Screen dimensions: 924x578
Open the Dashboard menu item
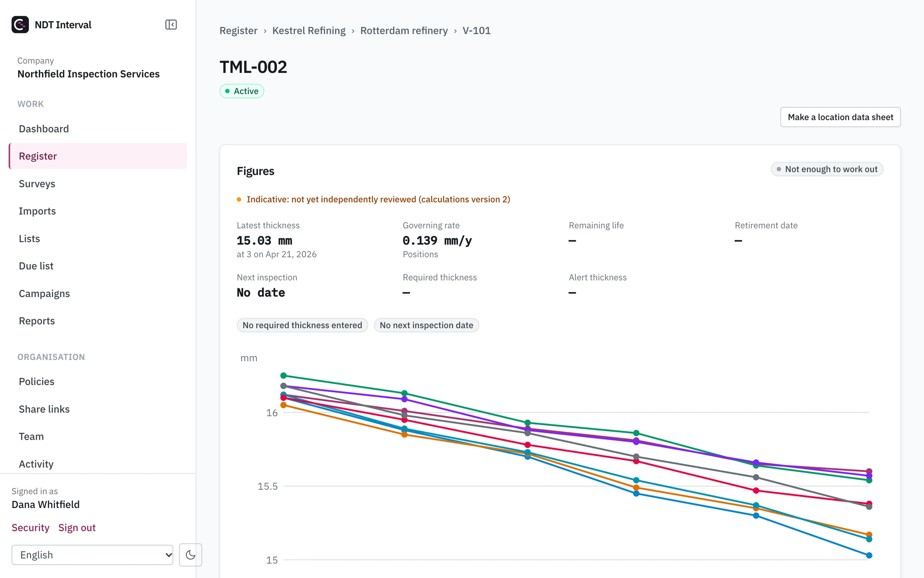[98, 129]
